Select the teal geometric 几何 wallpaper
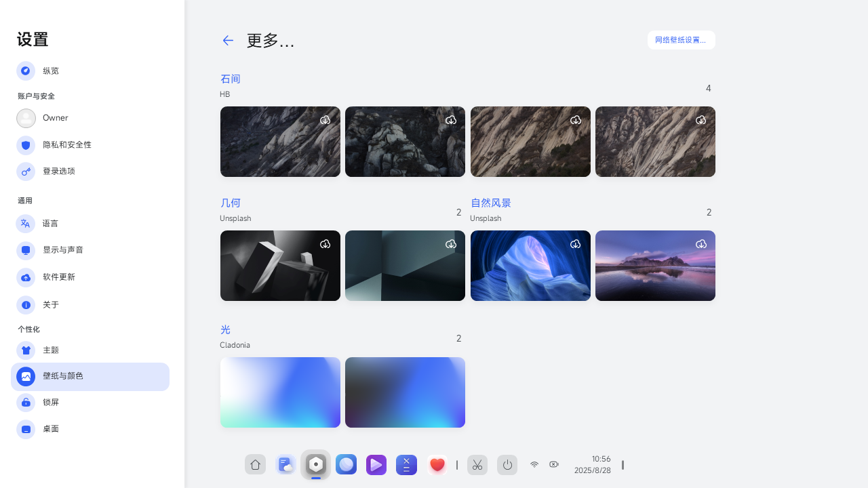868x488 pixels. [x=405, y=266]
